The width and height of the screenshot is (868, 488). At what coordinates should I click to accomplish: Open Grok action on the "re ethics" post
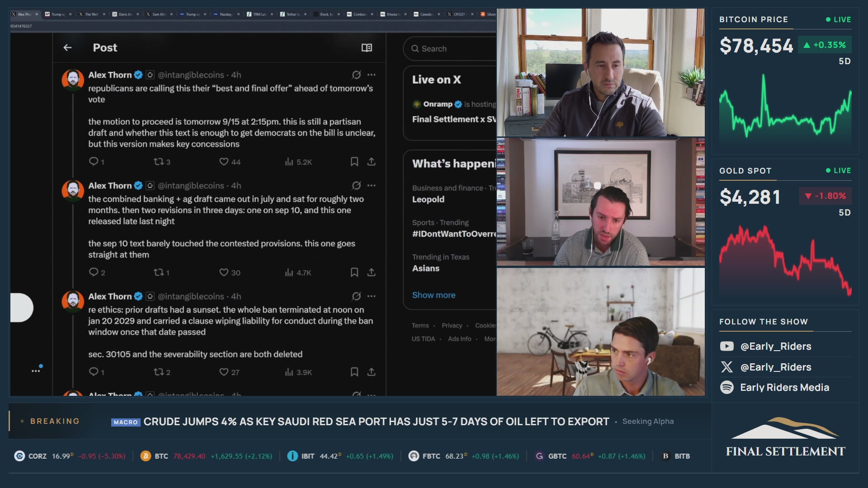click(356, 296)
